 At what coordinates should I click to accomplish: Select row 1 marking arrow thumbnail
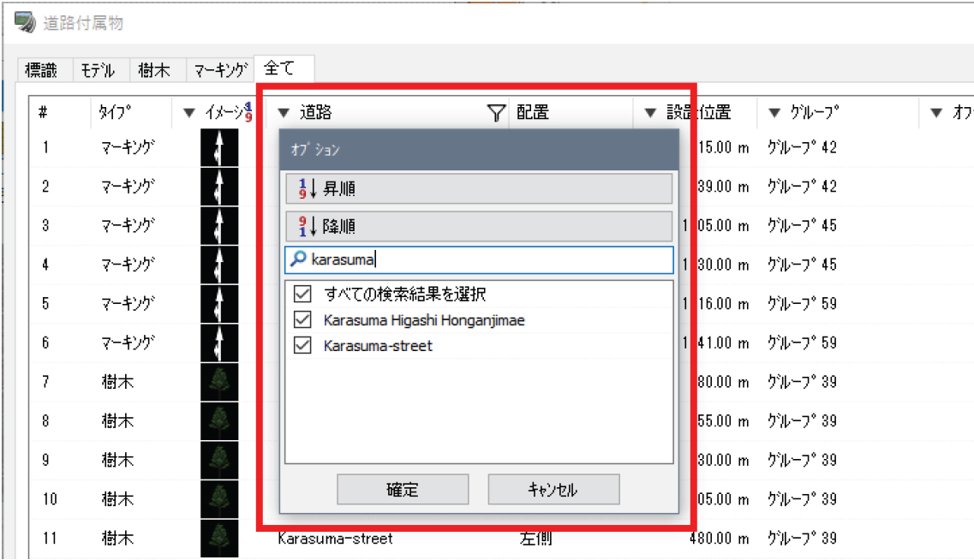click(219, 147)
